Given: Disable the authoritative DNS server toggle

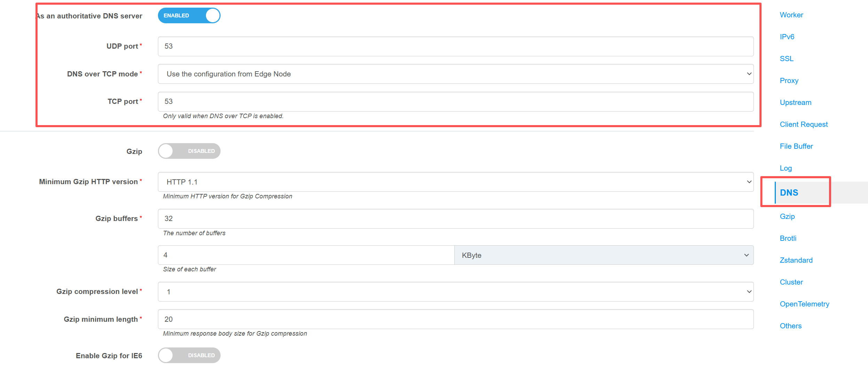Looking at the screenshot, I should pyautogui.click(x=189, y=16).
